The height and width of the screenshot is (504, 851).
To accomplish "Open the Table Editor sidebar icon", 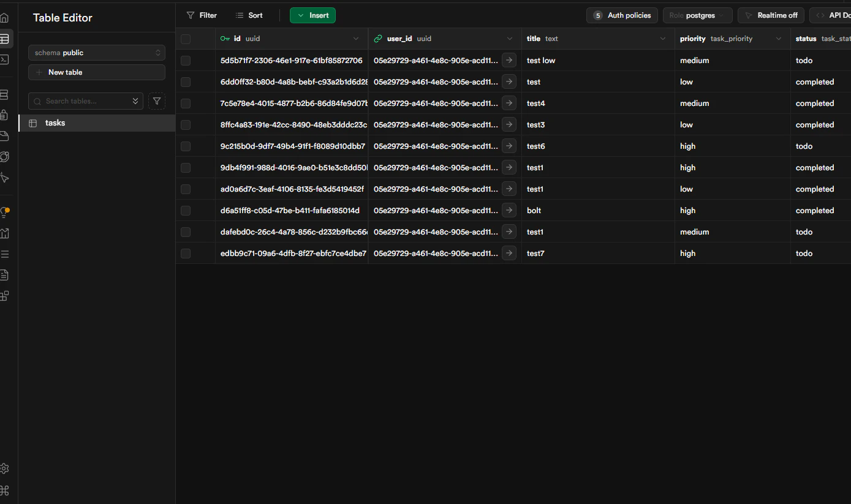I will 4,39.
